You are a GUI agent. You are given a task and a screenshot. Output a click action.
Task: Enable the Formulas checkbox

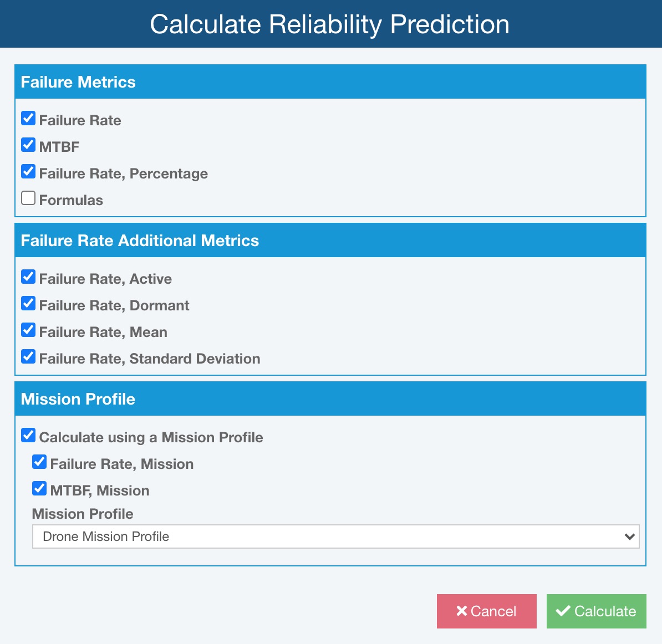[28, 197]
